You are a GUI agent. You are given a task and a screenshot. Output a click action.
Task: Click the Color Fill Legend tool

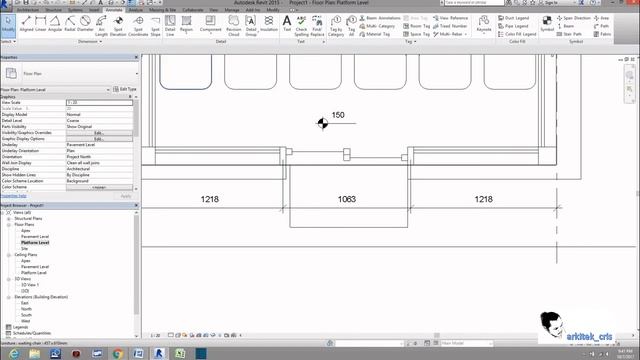click(517, 34)
